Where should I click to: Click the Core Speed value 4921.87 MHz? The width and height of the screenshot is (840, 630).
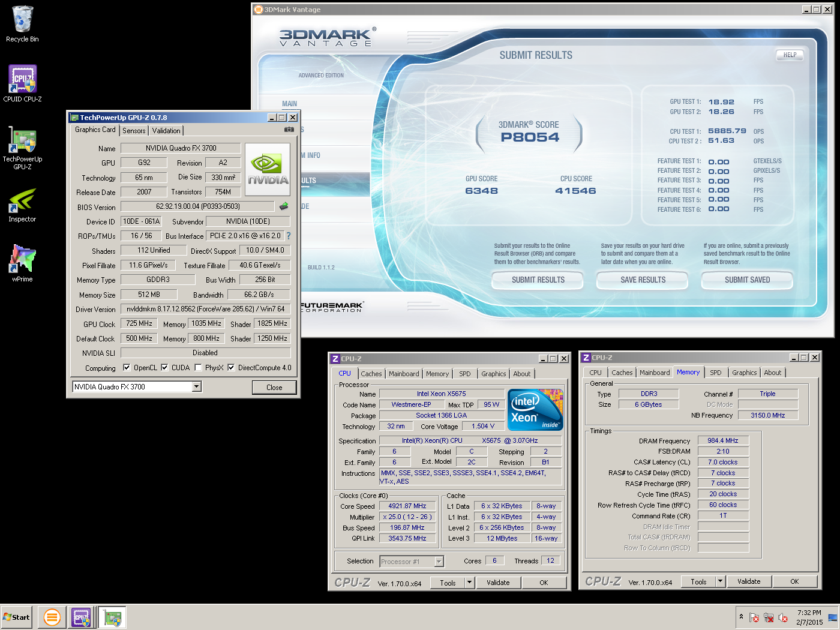point(407,506)
